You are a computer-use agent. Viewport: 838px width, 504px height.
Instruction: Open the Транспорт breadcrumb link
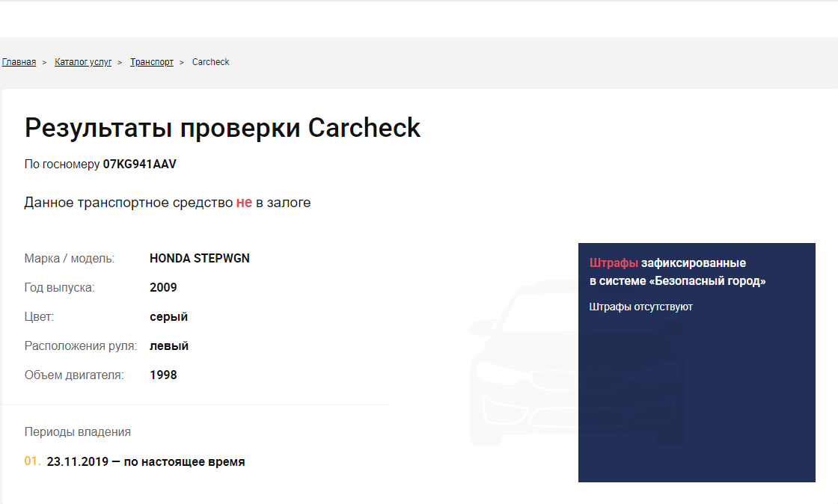point(152,62)
